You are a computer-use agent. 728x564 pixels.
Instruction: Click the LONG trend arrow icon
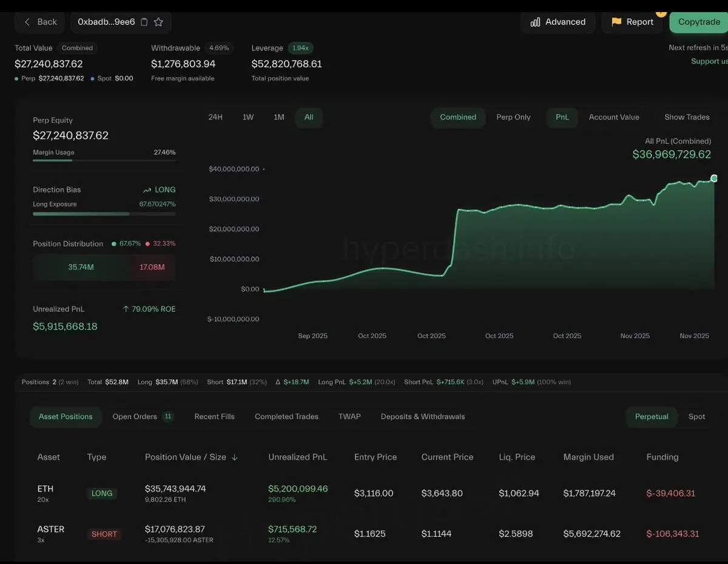[x=147, y=190]
